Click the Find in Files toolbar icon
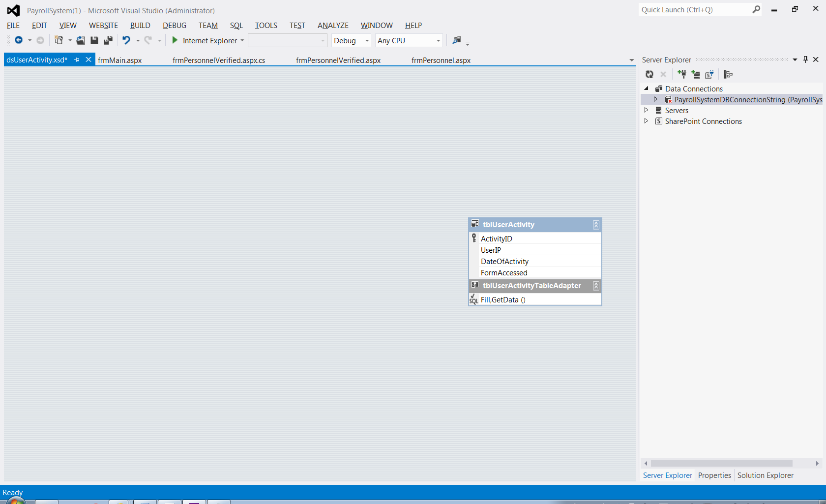The image size is (826, 504). (x=457, y=40)
